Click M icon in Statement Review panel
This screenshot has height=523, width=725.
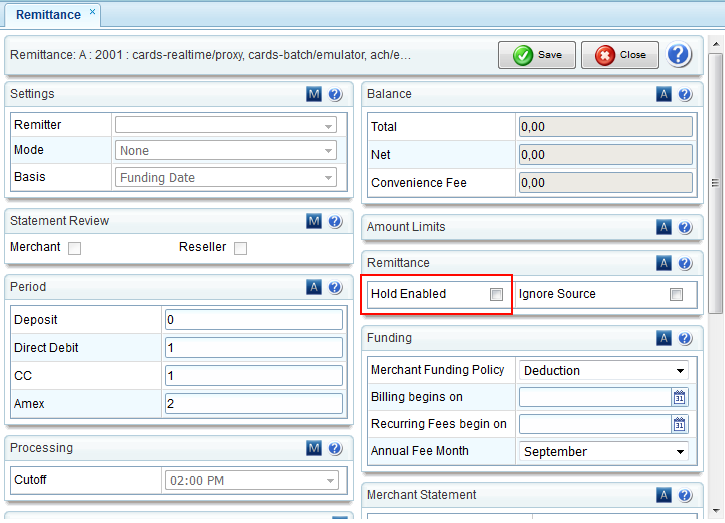point(314,221)
